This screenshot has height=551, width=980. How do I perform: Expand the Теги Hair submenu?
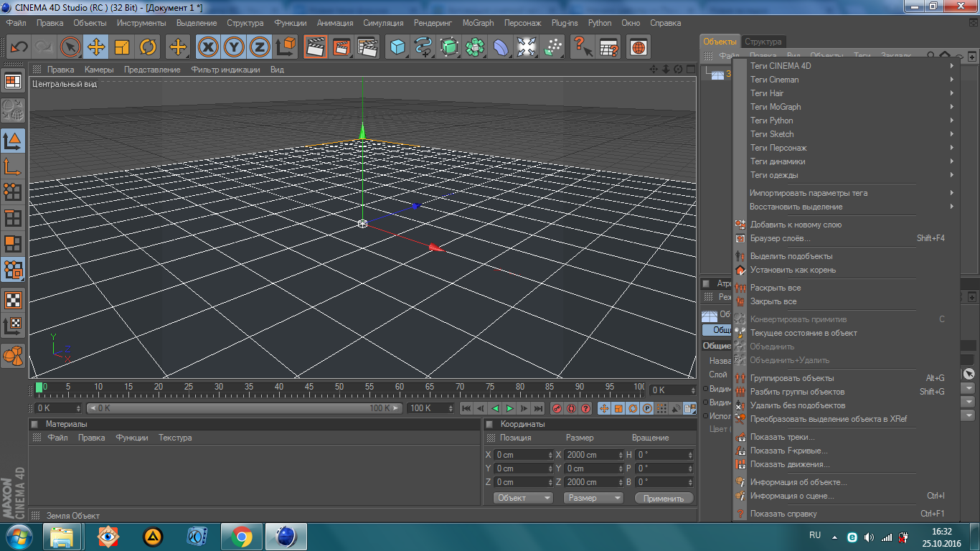[847, 93]
